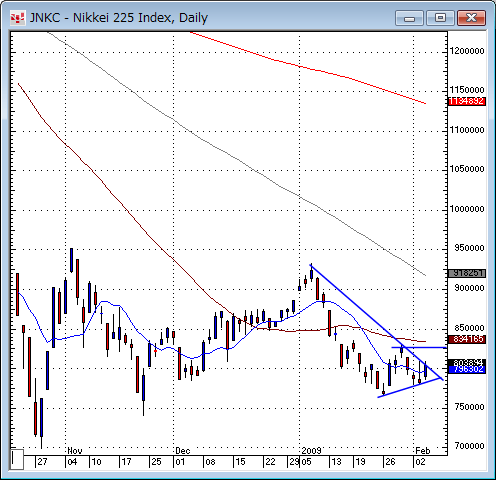This screenshot has height=480, width=496.
Task: Click the gray 918251 moving average price label
Action: [x=467, y=273]
